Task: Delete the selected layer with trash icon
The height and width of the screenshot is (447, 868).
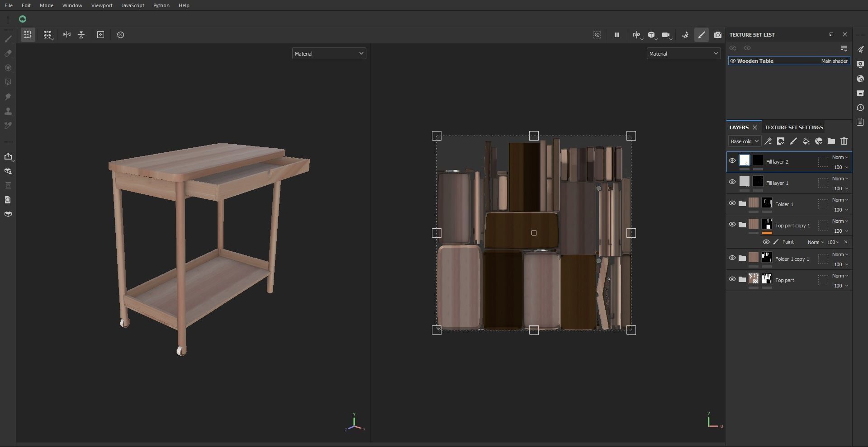Action: tap(844, 141)
